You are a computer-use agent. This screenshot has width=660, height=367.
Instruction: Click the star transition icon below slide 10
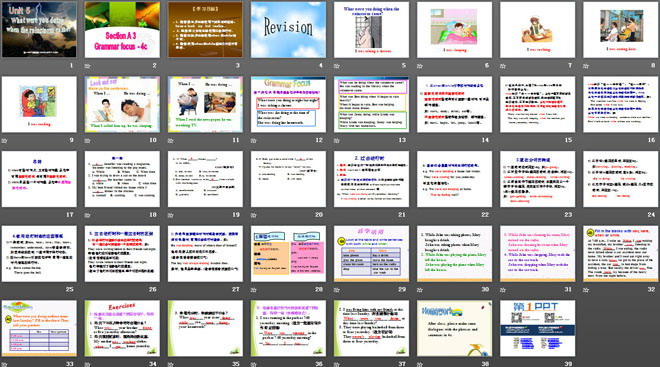coord(88,141)
